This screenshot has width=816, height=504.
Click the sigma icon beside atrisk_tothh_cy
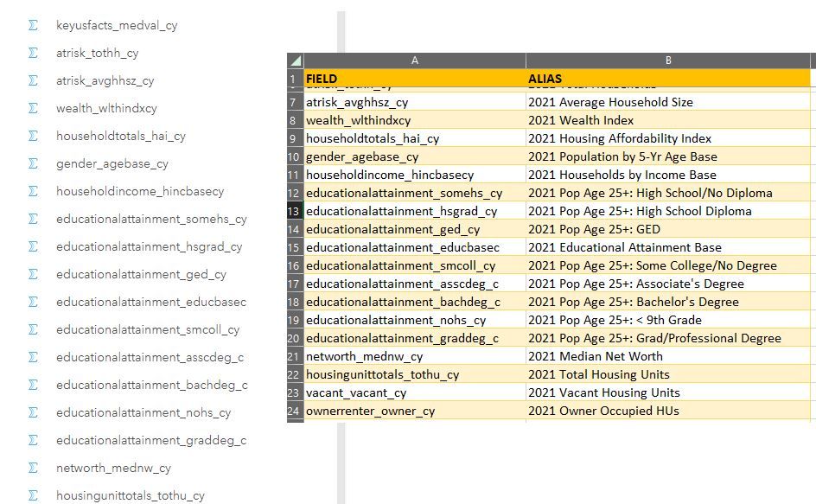[32, 54]
